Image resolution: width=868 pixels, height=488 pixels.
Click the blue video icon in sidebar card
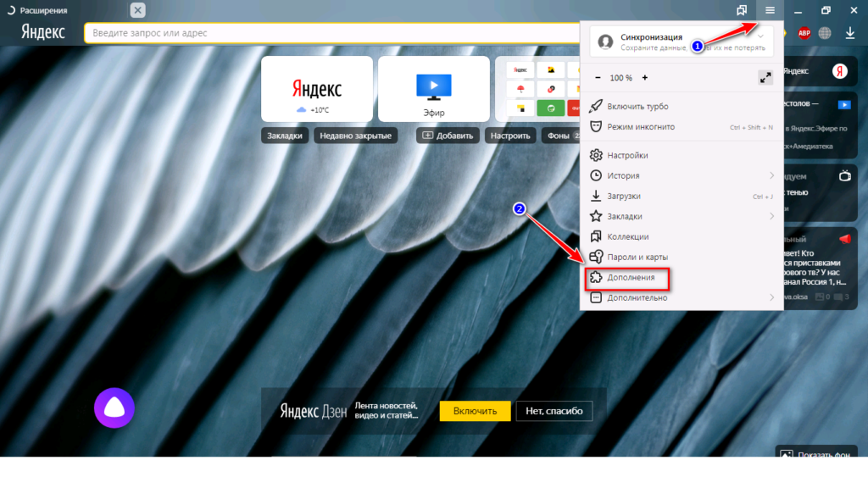click(x=844, y=104)
